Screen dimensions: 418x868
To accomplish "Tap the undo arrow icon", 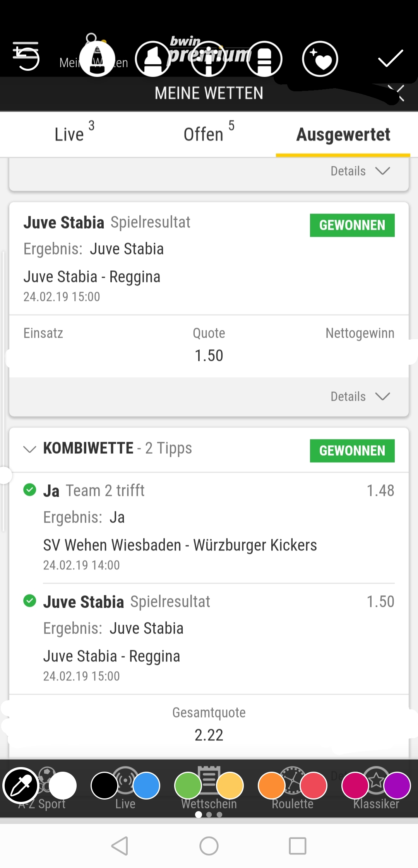I will coord(26,56).
